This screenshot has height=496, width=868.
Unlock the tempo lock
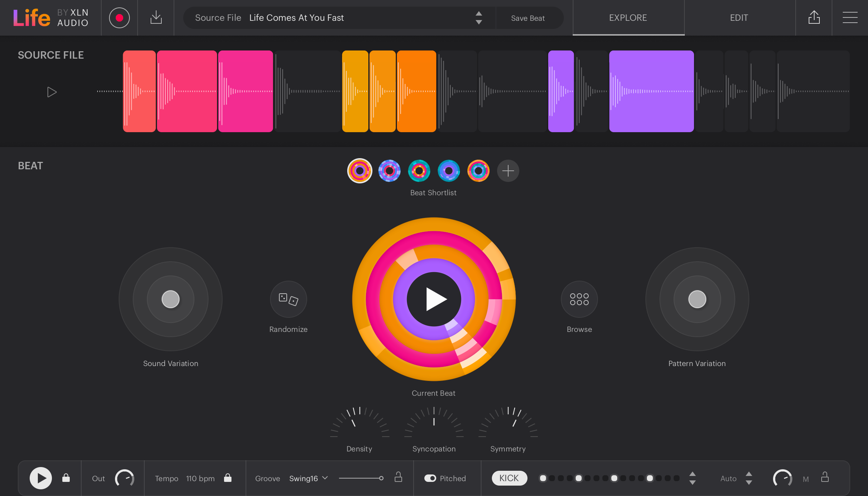[228, 478]
